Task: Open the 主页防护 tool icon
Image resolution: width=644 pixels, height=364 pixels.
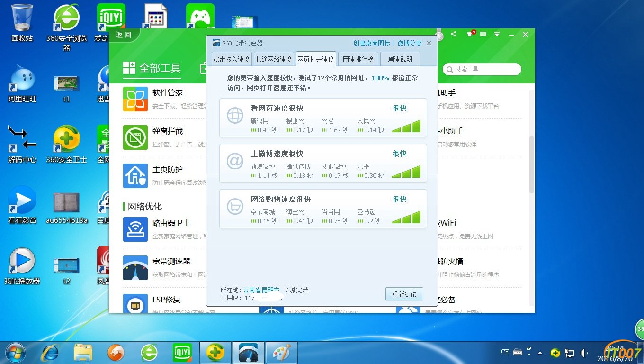Action: [135, 176]
